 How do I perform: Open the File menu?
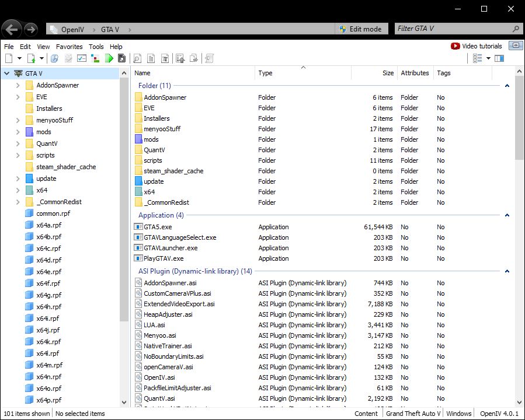coord(9,47)
